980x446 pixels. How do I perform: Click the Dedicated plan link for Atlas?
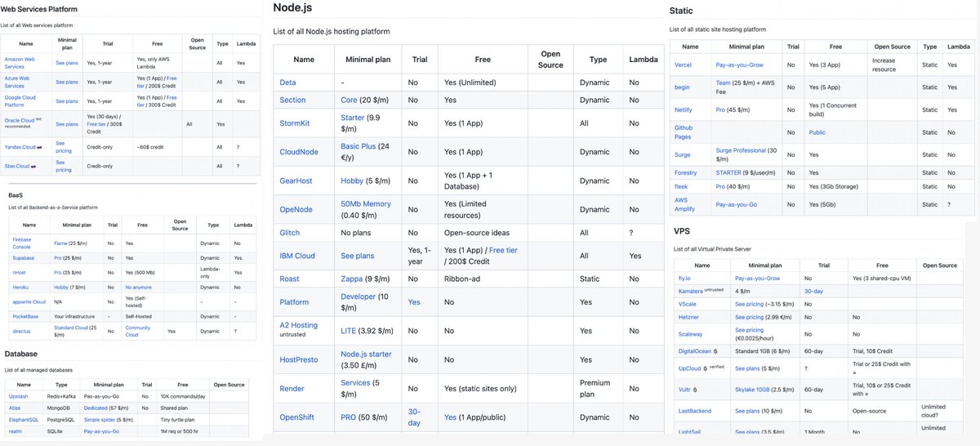(96, 407)
